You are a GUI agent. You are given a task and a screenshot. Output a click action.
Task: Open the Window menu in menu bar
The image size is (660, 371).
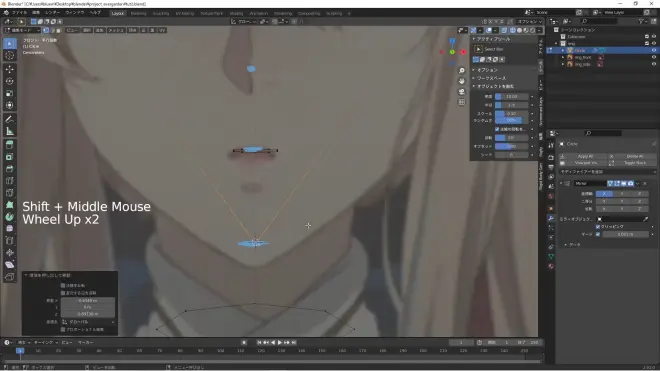tap(75, 13)
